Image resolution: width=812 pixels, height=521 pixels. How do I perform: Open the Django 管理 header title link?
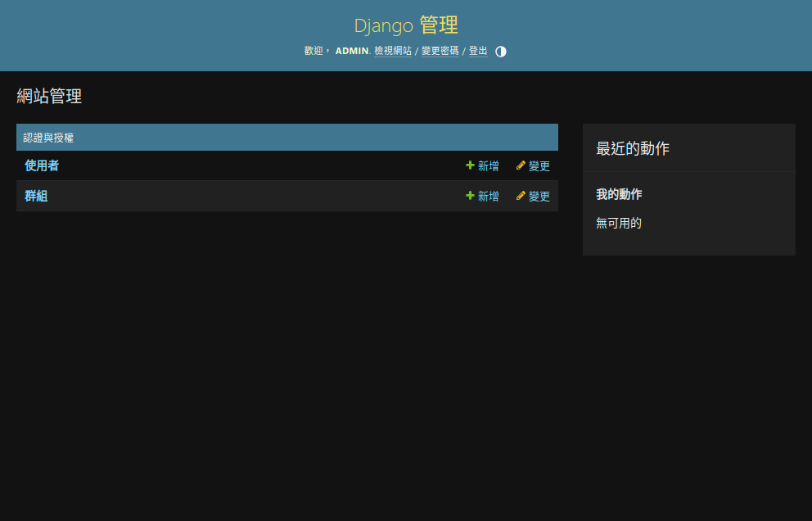pos(406,25)
